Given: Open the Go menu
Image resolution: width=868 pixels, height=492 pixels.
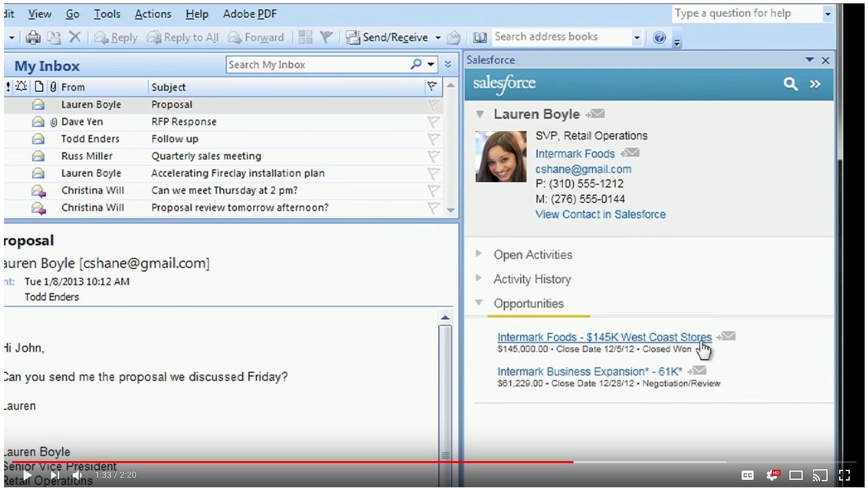Looking at the screenshot, I should (x=73, y=13).
